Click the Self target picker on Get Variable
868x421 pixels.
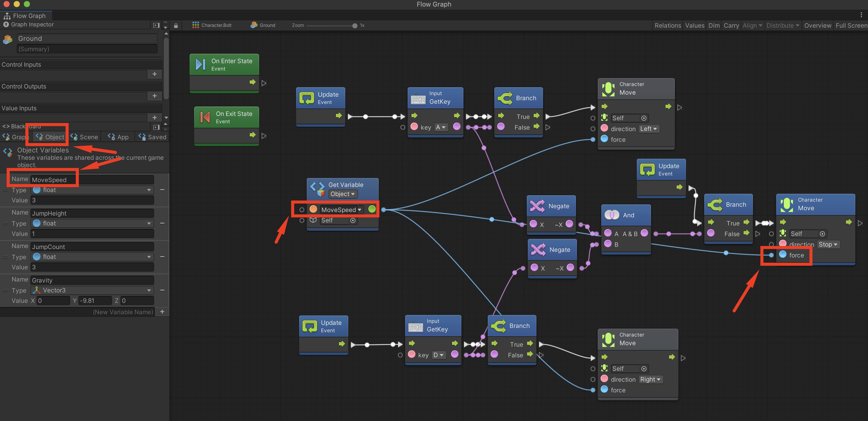[352, 220]
